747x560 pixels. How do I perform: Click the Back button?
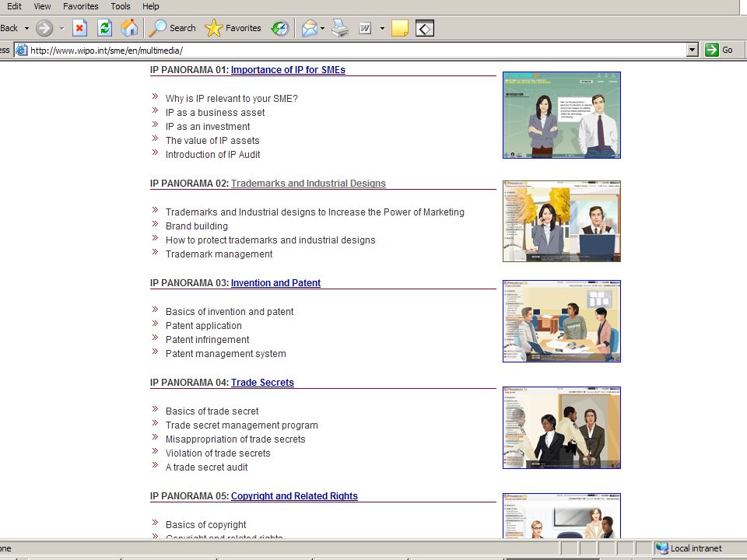[x=9, y=28]
